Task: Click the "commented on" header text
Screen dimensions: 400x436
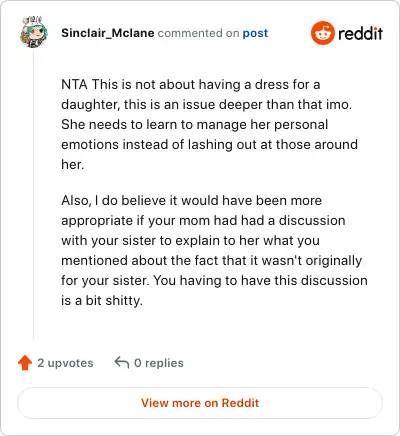Action: click(x=198, y=33)
